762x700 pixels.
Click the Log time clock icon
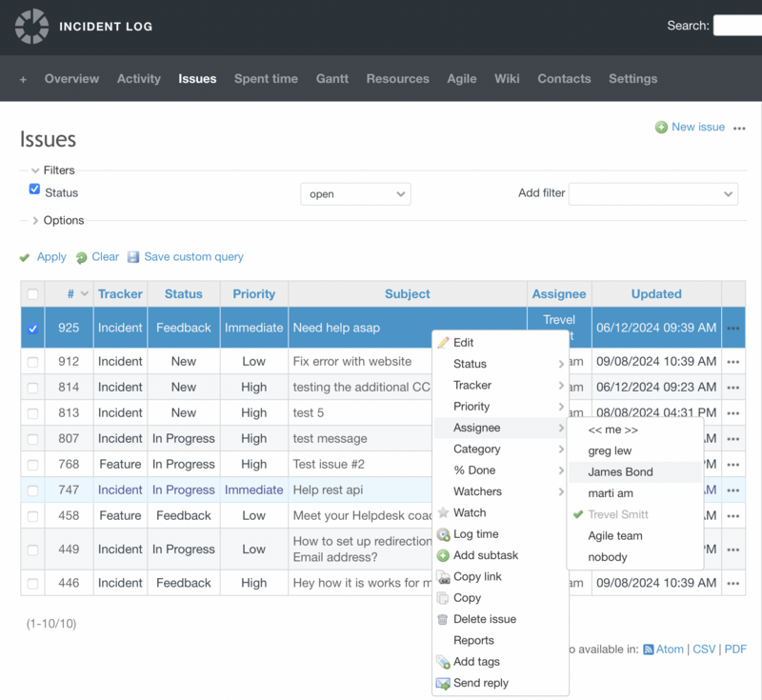coord(443,534)
